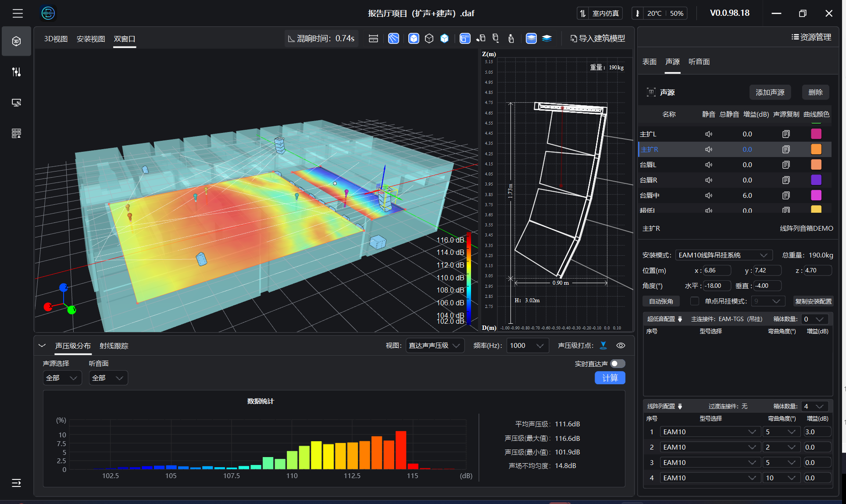The width and height of the screenshot is (846, 504).
Task: Click the stacked layers toolbar icon
Action: (x=546, y=39)
